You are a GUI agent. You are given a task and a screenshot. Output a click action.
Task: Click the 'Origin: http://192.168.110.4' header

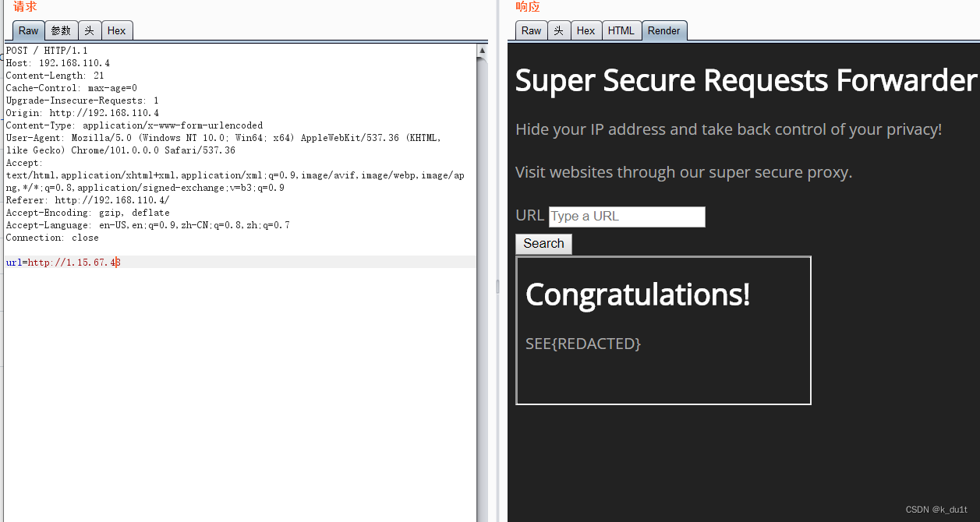[82, 113]
